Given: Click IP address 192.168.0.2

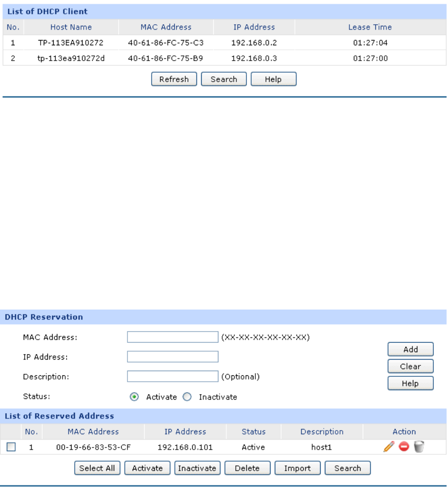Looking at the screenshot, I should click(x=254, y=43).
